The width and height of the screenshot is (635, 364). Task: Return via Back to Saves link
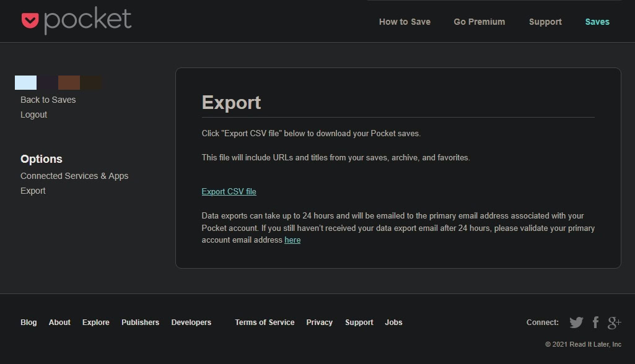(x=48, y=100)
